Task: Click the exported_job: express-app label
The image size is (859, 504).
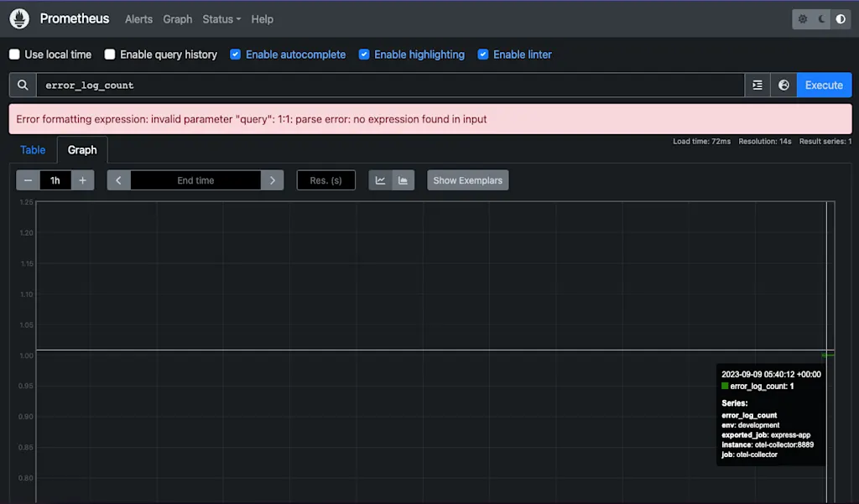Action: (x=766, y=435)
